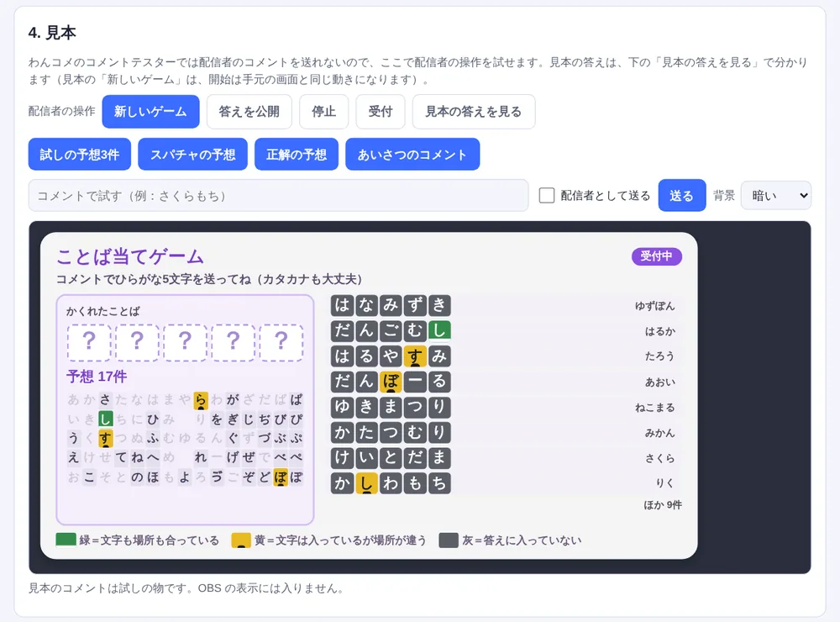Click the yellow し tile in かしわもち row
The image size is (840, 622).
point(366,483)
